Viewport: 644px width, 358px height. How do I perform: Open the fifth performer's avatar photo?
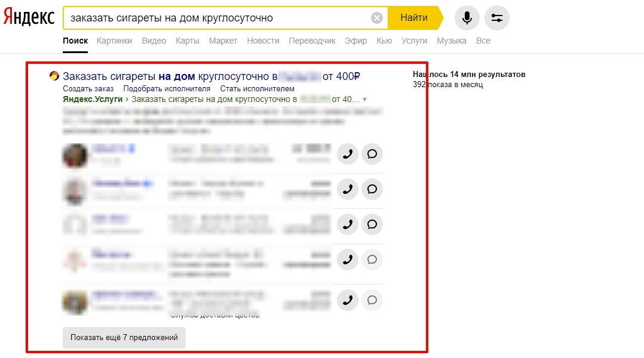tap(75, 303)
